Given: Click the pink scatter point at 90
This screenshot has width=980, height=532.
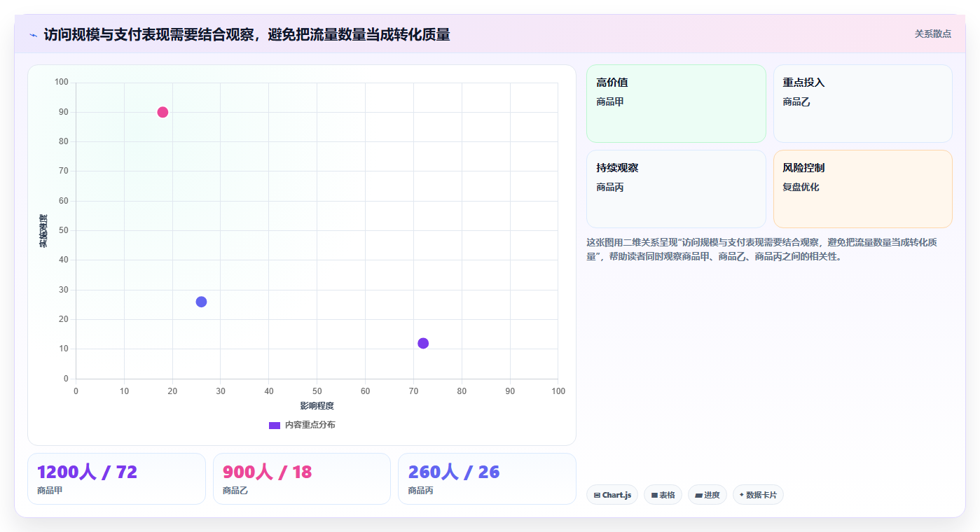Looking at the screenshot, I should click(x=163, y=112).
